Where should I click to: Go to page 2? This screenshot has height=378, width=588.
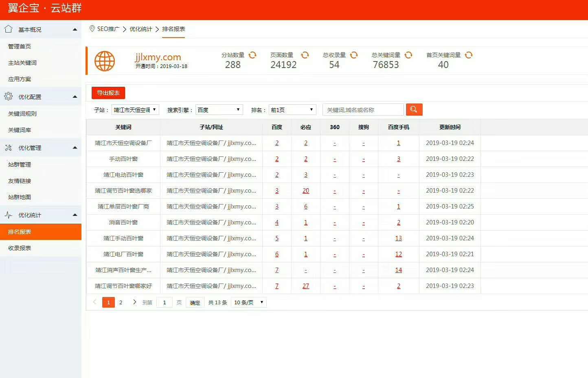[x=121, y=302]
